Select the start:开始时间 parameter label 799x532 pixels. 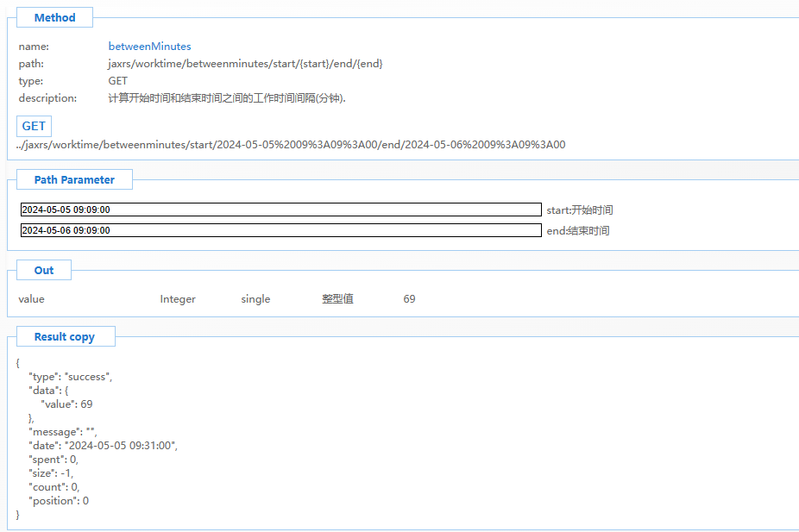(x=578, y=210)
